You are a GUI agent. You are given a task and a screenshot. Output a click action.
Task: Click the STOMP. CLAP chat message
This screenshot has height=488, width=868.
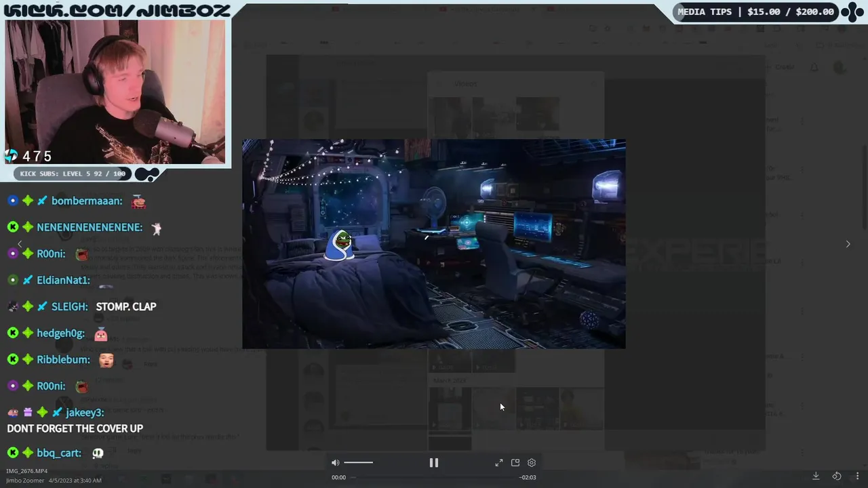126,306
